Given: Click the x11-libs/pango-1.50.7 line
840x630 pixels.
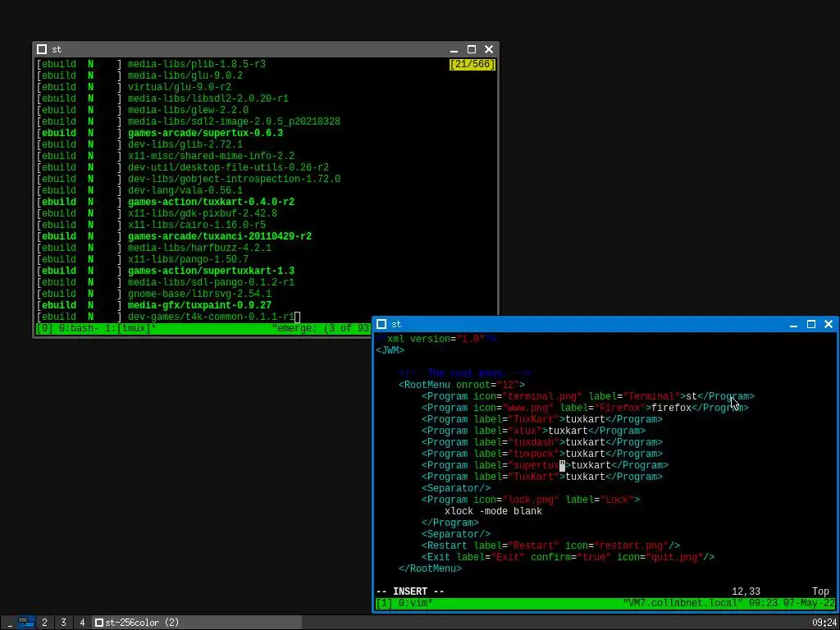Looking at the screenshot, I should 188,259.
